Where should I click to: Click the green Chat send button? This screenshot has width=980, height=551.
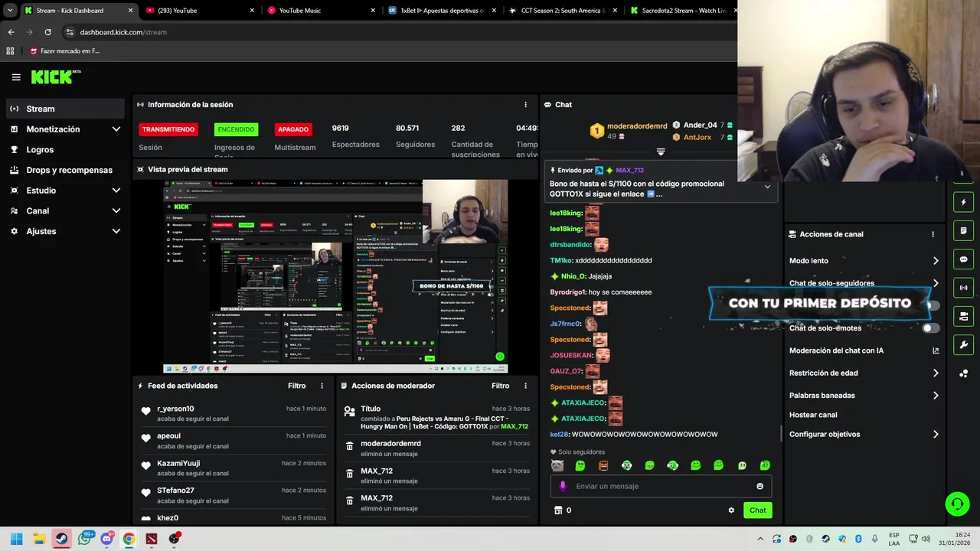pos(757,510)
